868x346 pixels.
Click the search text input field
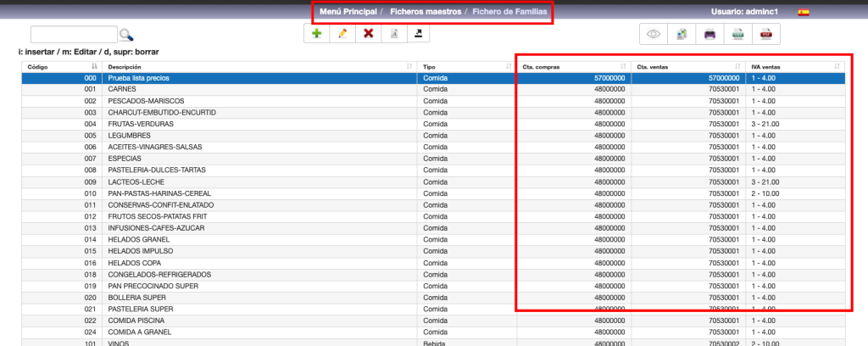tap(74, 35)
